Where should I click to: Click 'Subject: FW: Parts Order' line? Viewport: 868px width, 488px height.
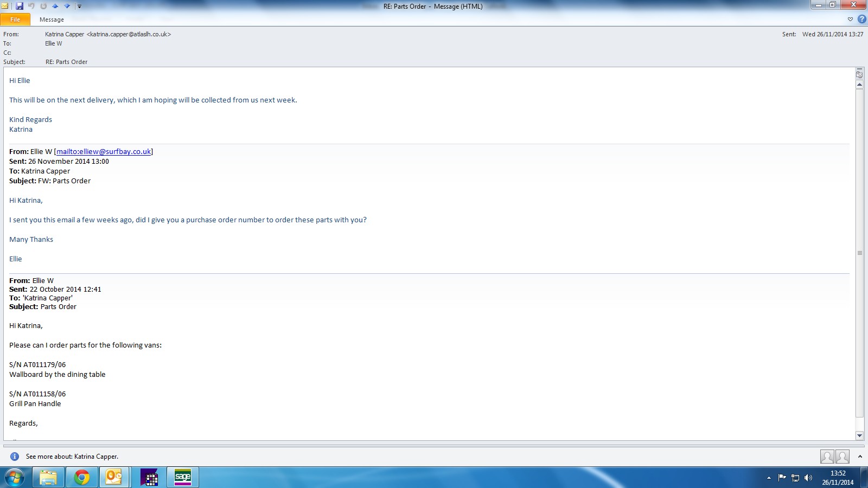(x=50, y=181)
